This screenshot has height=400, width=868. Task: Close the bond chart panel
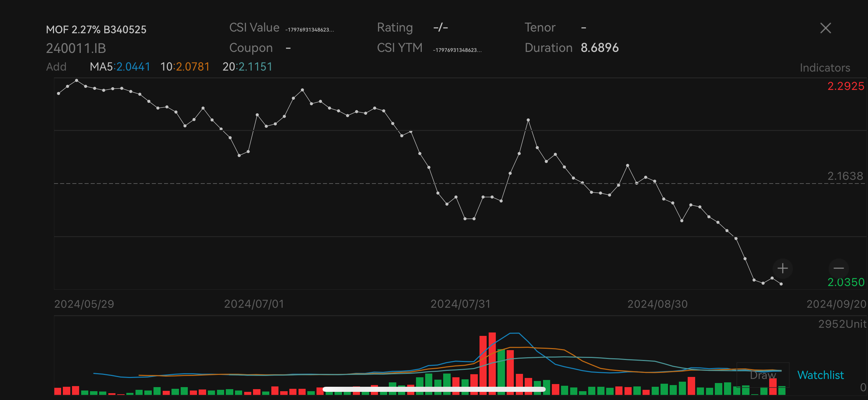(826, 28)
